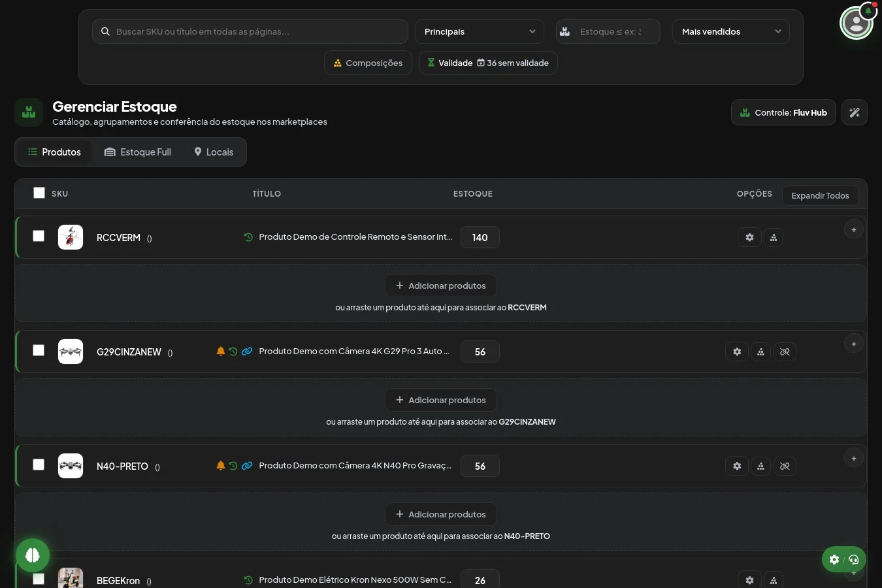Screen dimensions: 882x588
Task: Open composition hierarchy icon for RCCVERM
Action: [x=774, y=237]
